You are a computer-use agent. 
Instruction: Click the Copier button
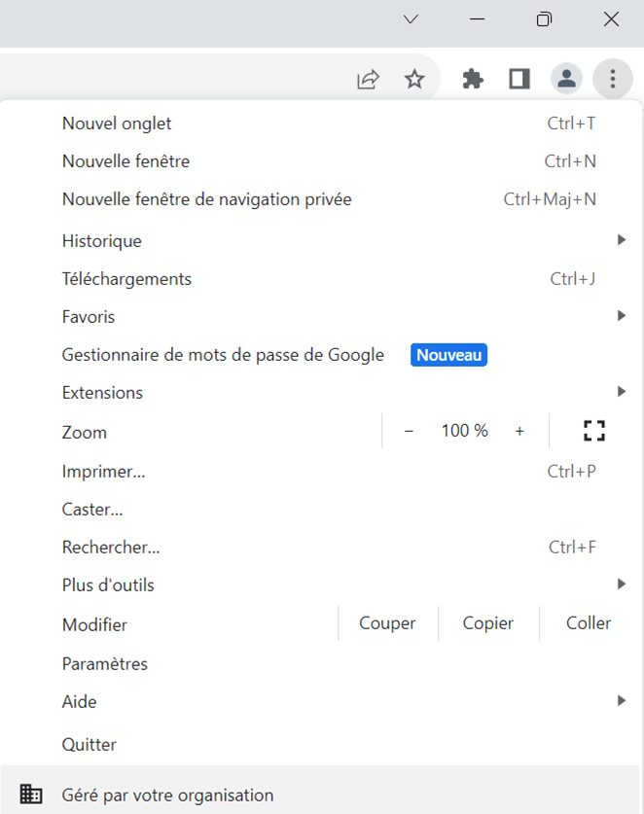tap(487, 623)
